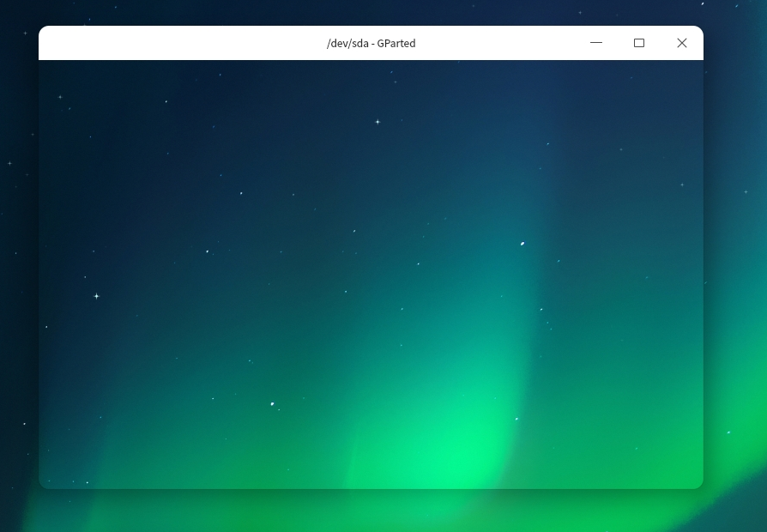Maximize the GParted window
767x532 pixels.
[639, 43]
